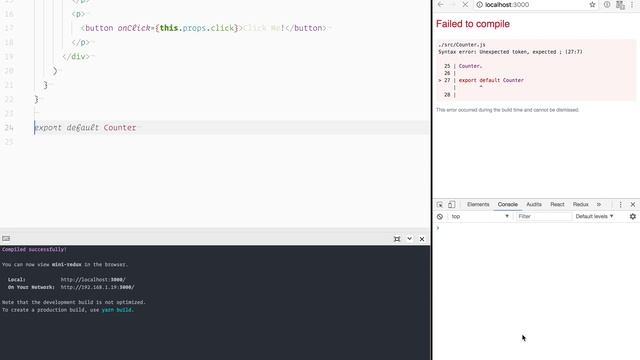Click the 'Syntax error: Unexpected token' message
The width and height of the screenshot is (640, 360).
(x=510, y=52)
